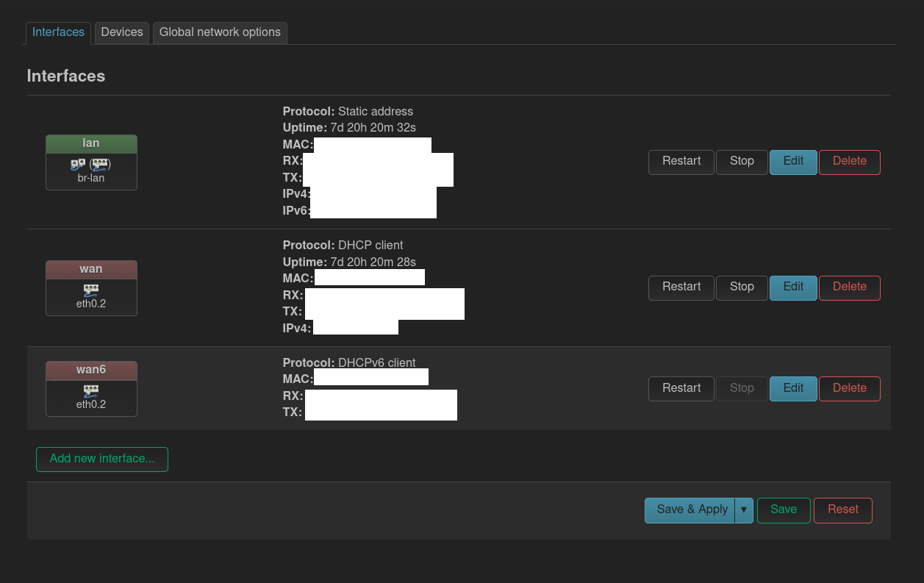Image resolution: width=924 pixels, height=583 pixels.
Task: Reset pending changes with Reset button
Action: tap(842, 510)
